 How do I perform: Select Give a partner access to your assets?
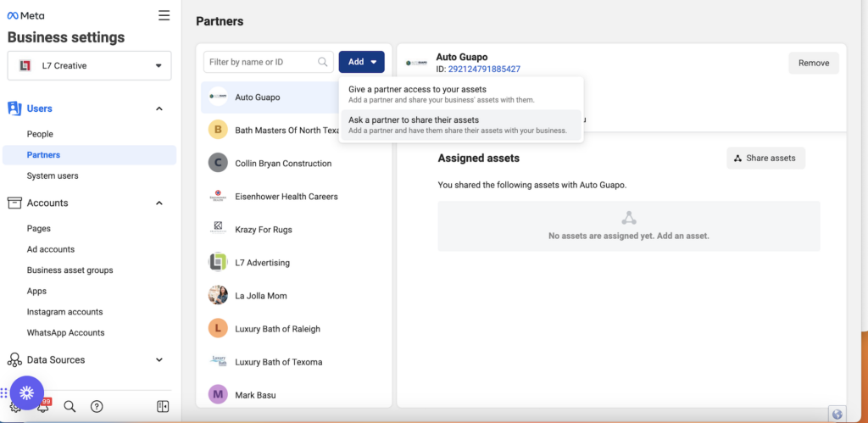click(461, 94)
